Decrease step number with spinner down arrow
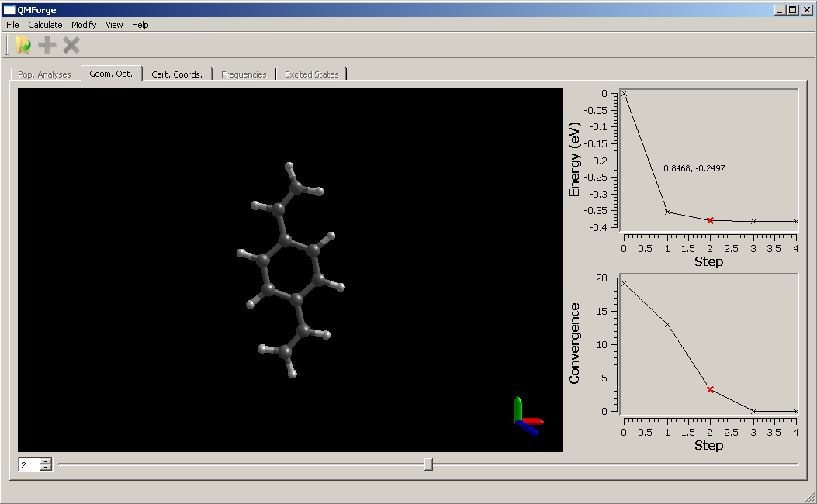 46,468
